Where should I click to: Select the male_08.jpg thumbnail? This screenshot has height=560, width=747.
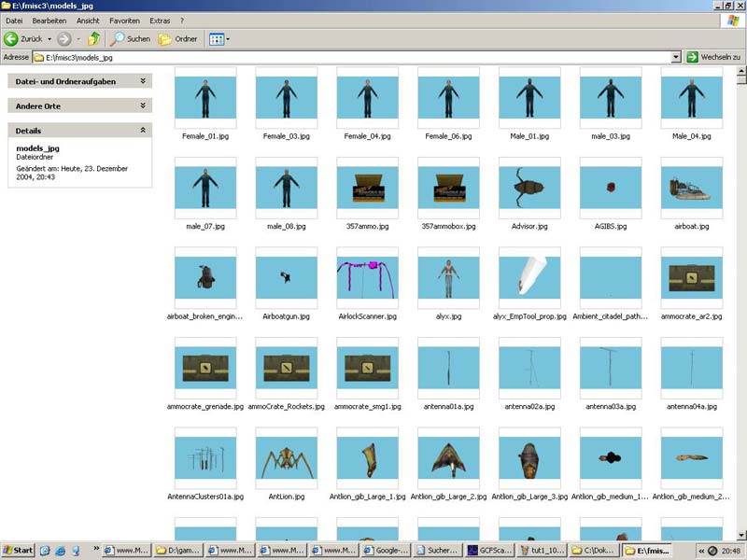[287, 188]
